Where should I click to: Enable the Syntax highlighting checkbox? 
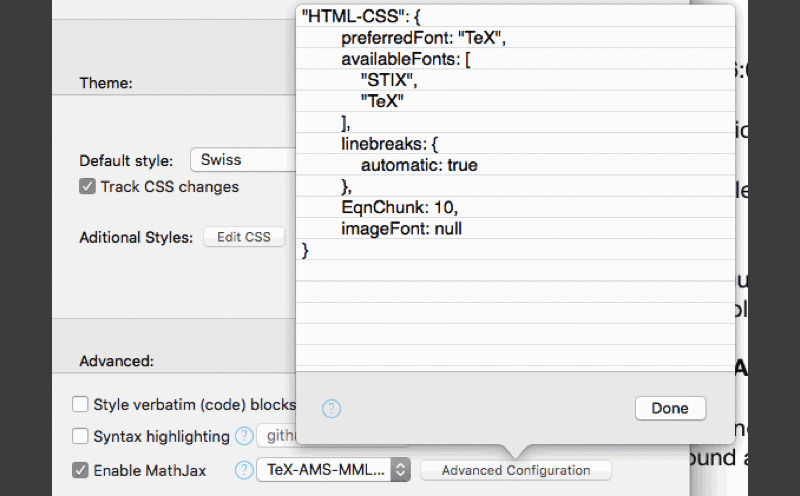[x=80, y=437]
